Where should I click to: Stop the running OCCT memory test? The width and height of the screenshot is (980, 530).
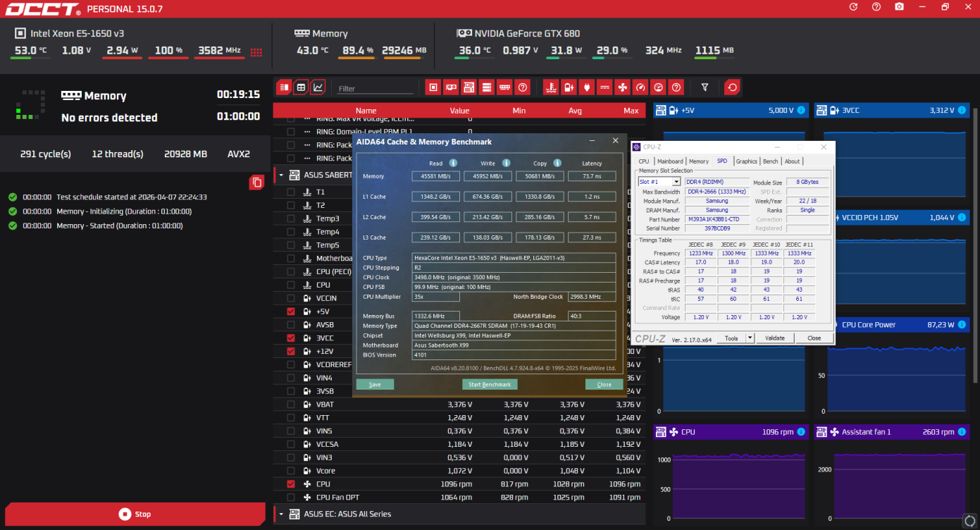click(135, 514)
